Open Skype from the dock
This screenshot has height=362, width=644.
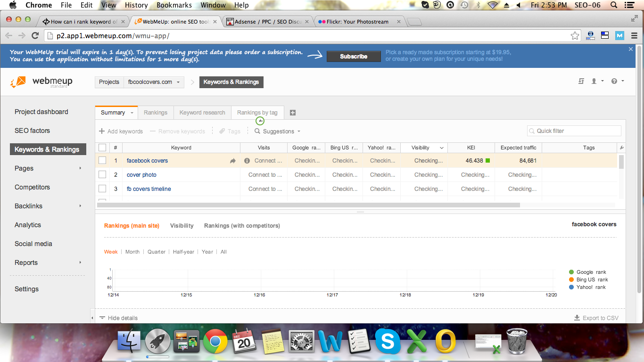388,341
